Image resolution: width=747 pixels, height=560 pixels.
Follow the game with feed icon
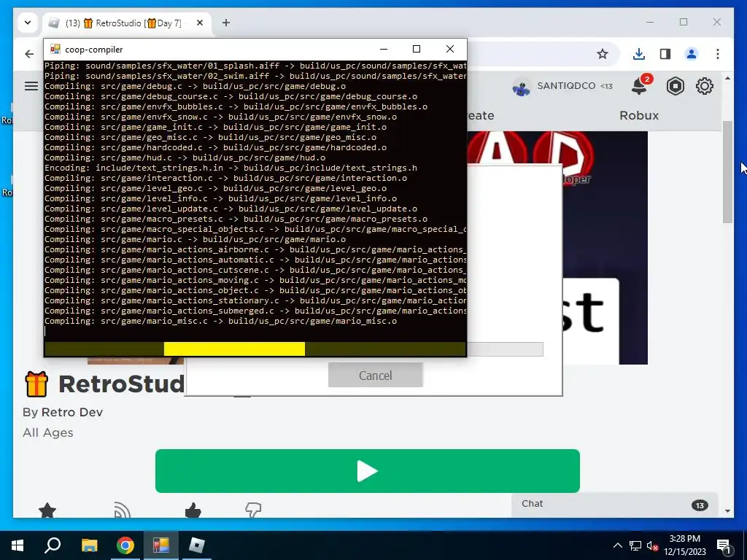[122, 510]
